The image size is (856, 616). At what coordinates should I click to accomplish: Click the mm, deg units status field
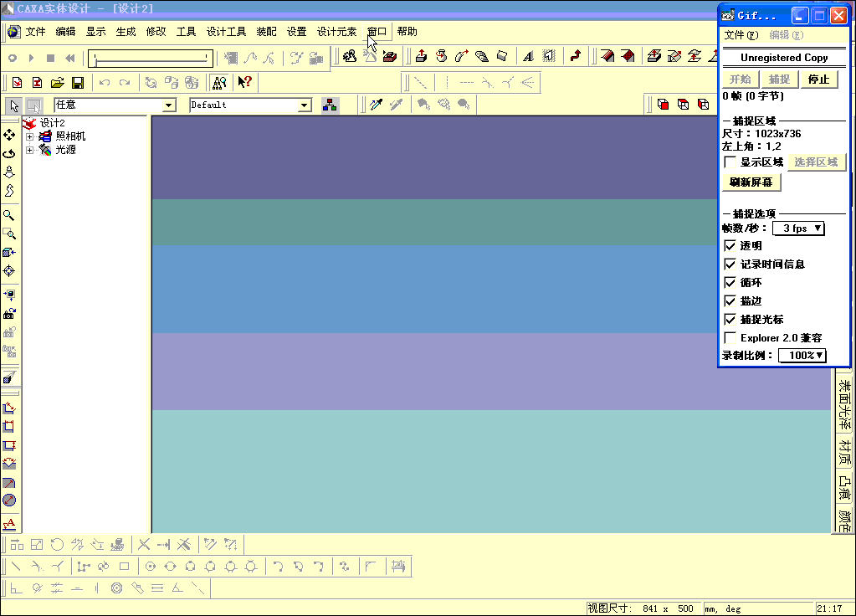[759, 608]
